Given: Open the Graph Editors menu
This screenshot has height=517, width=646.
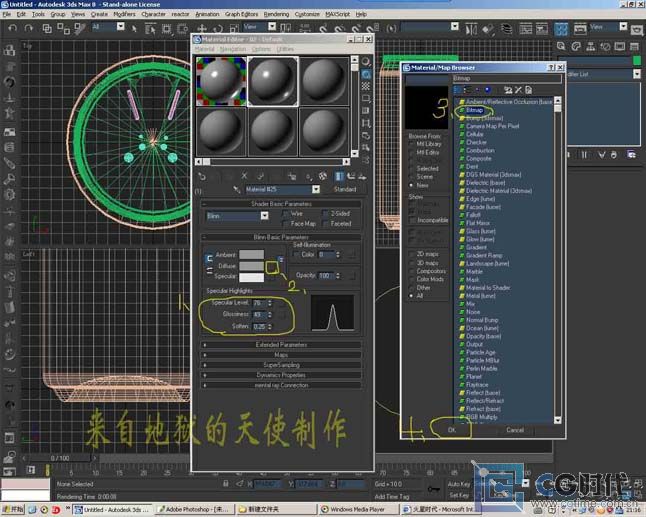Looking at the screenshot, I should [241, 14].
